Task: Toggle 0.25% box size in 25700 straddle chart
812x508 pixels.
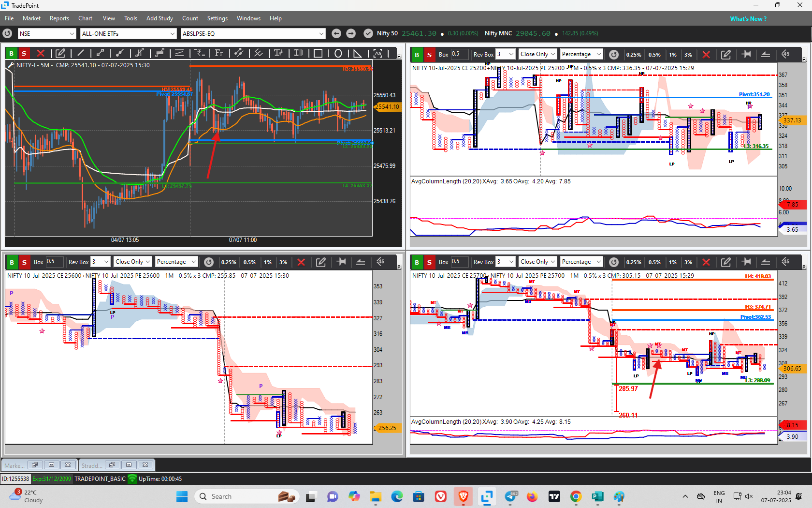Action: (x=634, y=262)
